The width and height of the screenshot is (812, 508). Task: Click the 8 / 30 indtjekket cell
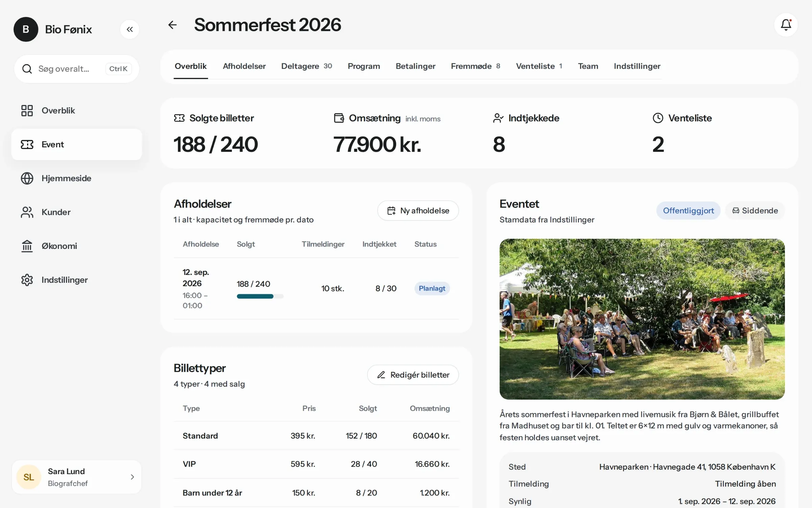386,289
